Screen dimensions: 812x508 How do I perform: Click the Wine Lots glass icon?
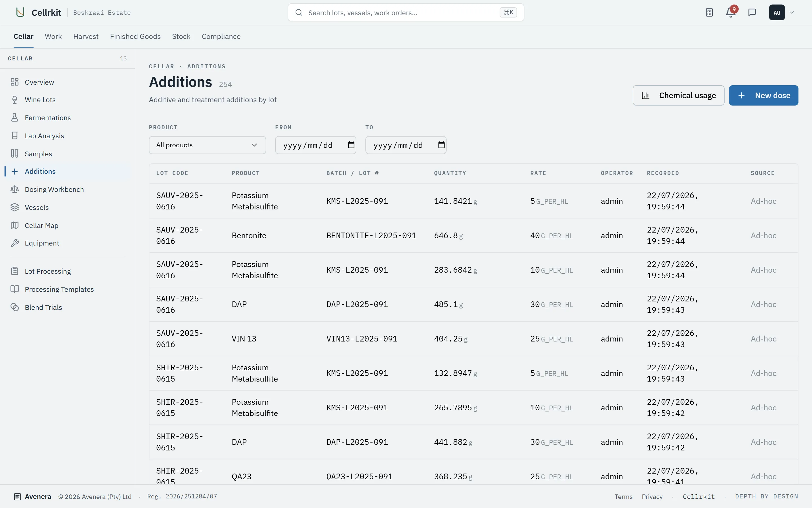[14, 100]
